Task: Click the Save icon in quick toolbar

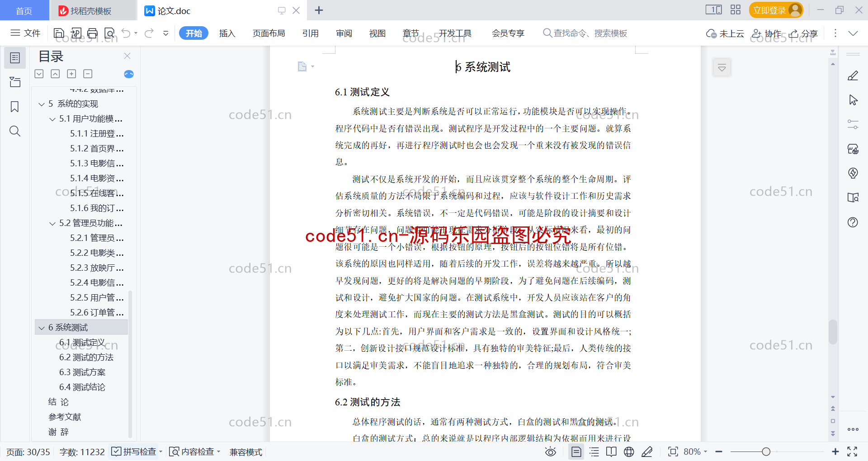Action: click(x=59, y=33)
